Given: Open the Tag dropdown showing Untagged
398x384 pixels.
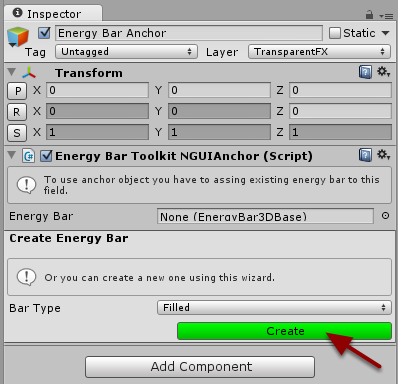Looking at the screenshot, I should click(x=126, y=52).
